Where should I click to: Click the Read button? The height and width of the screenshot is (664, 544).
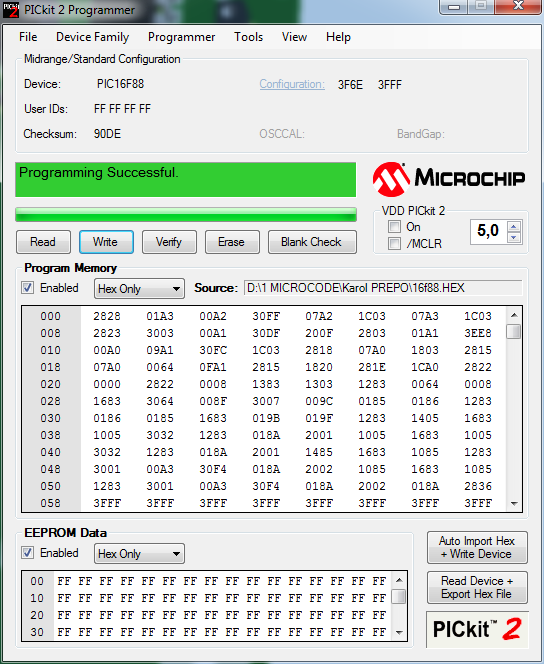click(x=43, y=242)
